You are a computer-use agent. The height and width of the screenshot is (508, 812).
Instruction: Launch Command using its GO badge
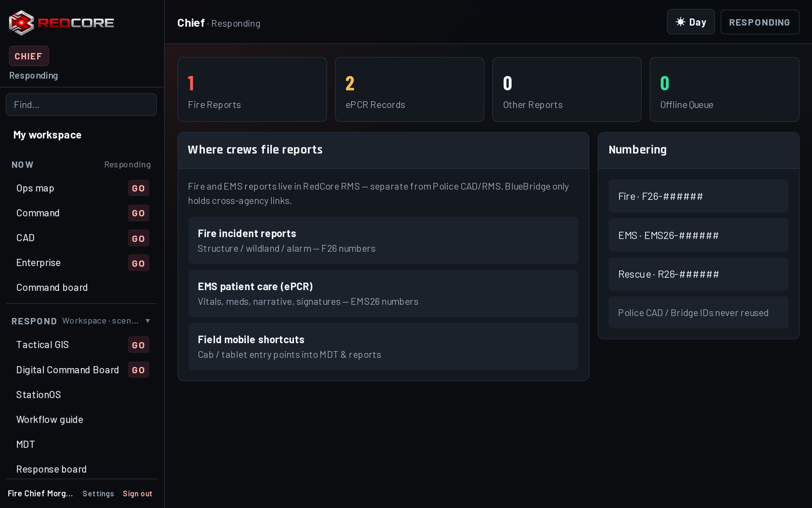[x=138, y=213]
